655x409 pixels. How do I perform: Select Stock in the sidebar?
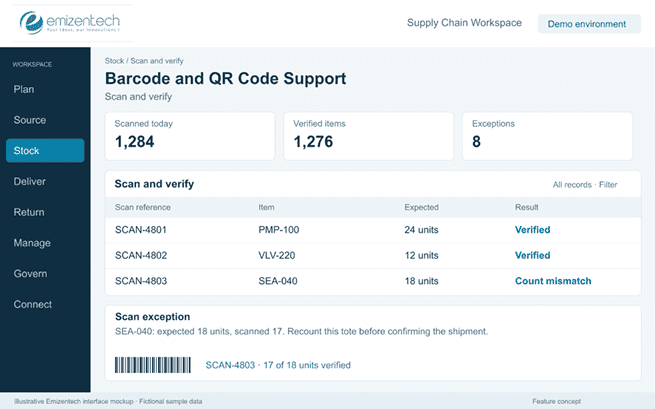(x=45, y=151)
